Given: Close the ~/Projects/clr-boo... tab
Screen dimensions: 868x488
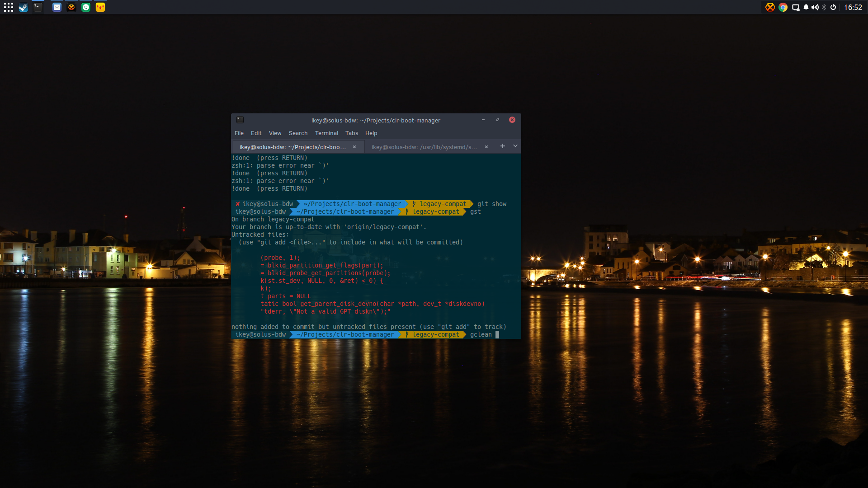Looking at the screenshot, I should point(354,147).
